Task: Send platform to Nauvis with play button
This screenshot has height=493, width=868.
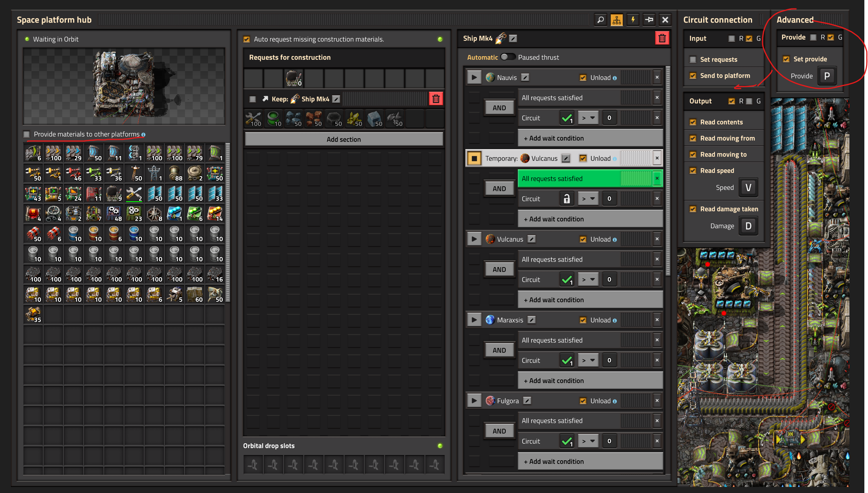Action: coord(474,77)
